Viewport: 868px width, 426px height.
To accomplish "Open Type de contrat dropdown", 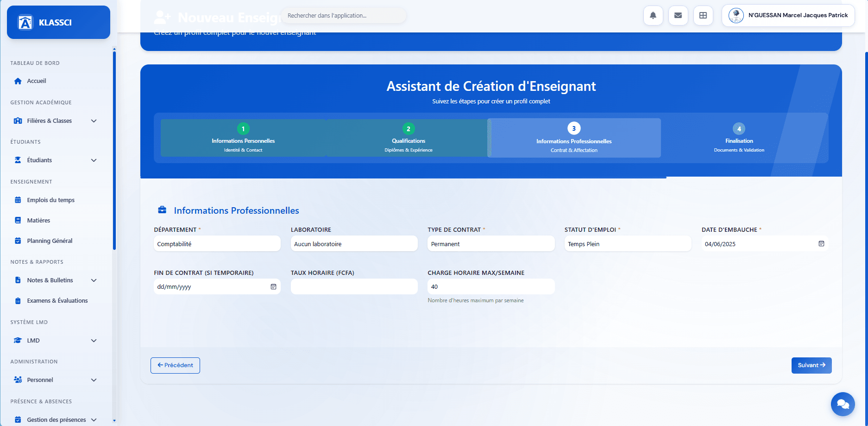I will (491, 244).
